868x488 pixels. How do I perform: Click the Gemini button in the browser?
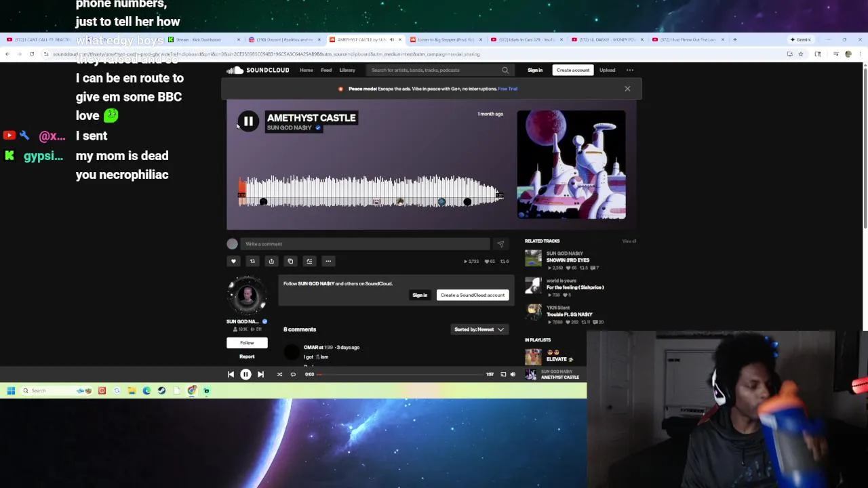[x=800, y=39]
